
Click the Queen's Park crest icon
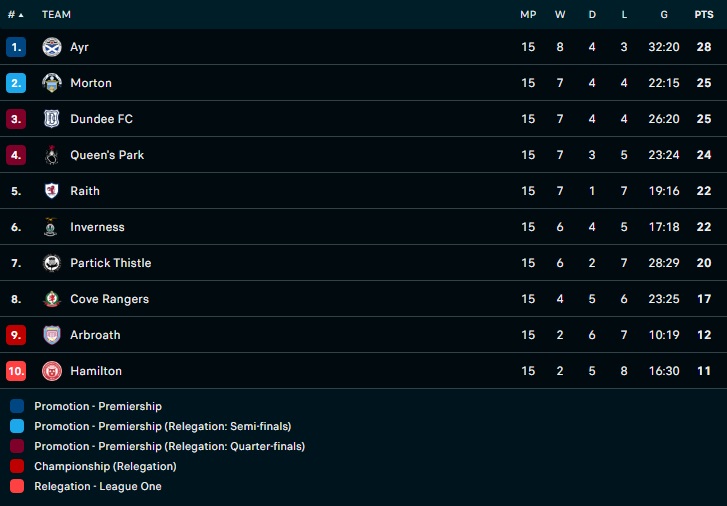click(x=52, y=155)
